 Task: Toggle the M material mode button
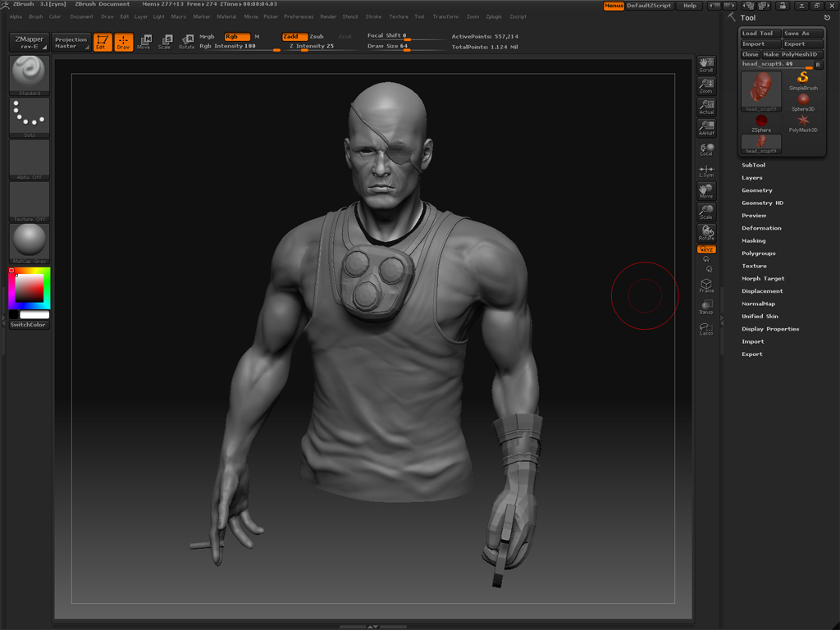[x=257, y=36]
